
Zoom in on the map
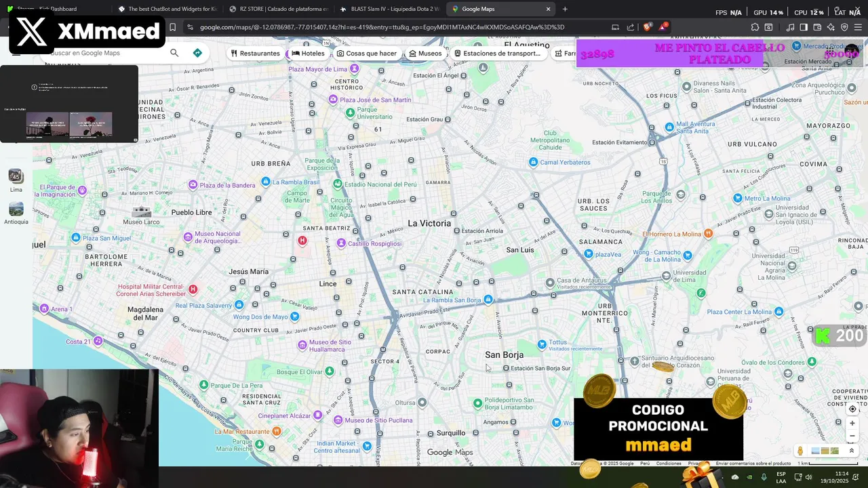852,424
